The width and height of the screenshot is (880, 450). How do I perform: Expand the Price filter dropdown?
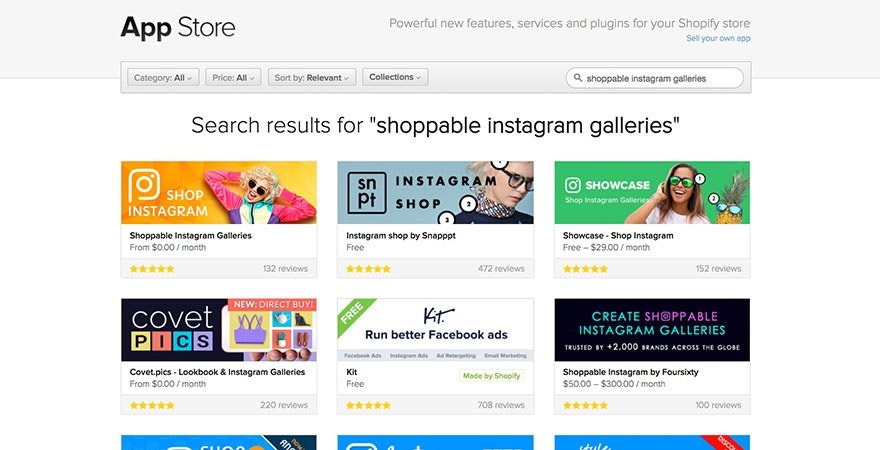pos(235,77)
